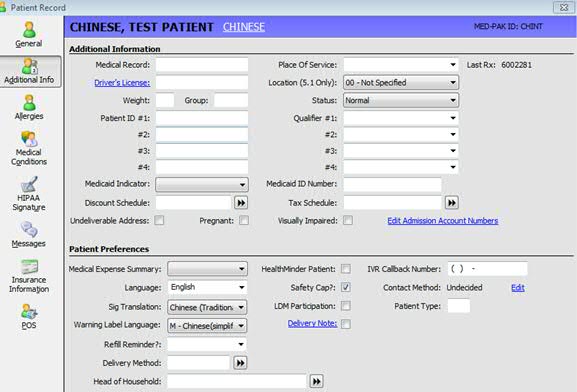Click the Weight input field
Image resolution: width=577 pixels, height=392 pixels.
[x=165, y=100]
